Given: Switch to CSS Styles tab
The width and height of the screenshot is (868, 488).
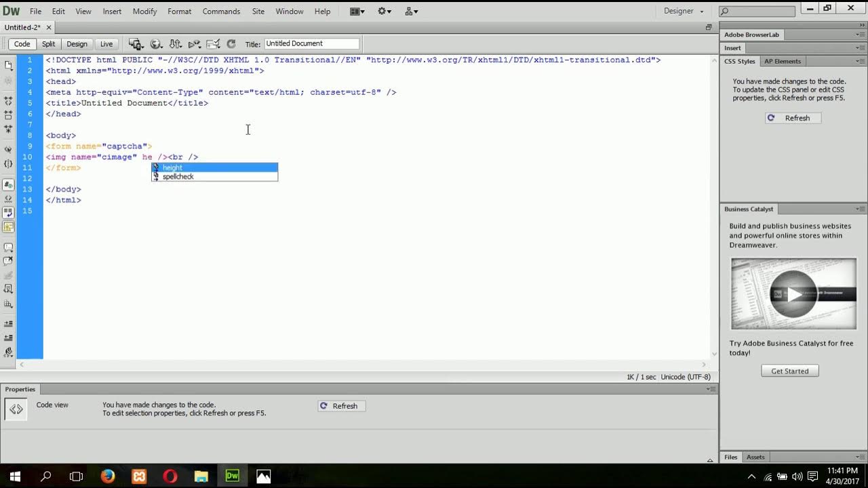Looking at the screenshot, I should point(739,61).
